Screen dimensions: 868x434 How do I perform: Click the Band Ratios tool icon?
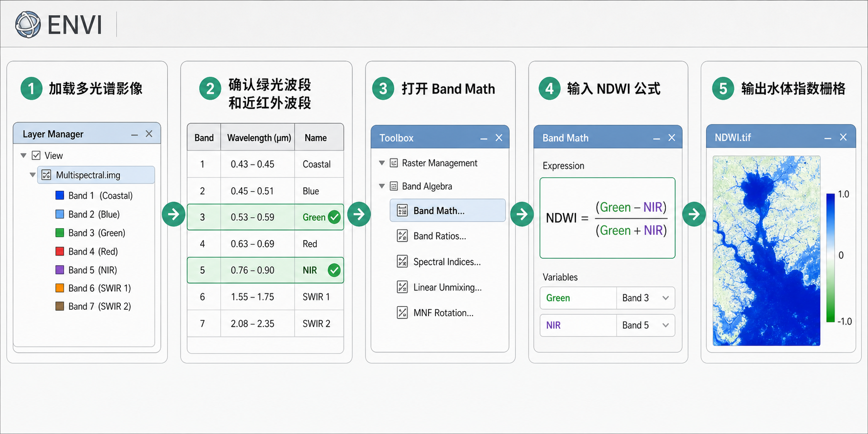(402, 236)
